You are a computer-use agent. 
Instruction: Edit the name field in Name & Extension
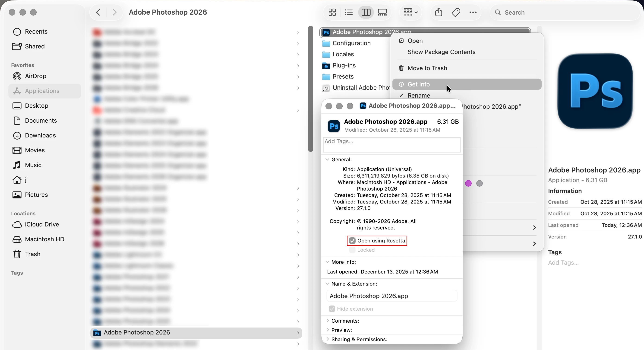pos(392,296)
